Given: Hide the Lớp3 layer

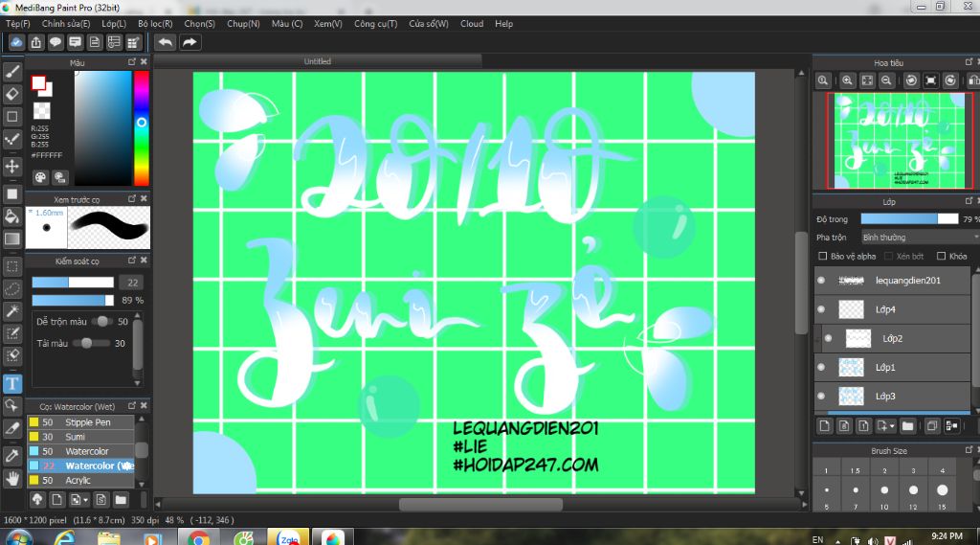Looking at the screenshot, I should pos(821,397).
